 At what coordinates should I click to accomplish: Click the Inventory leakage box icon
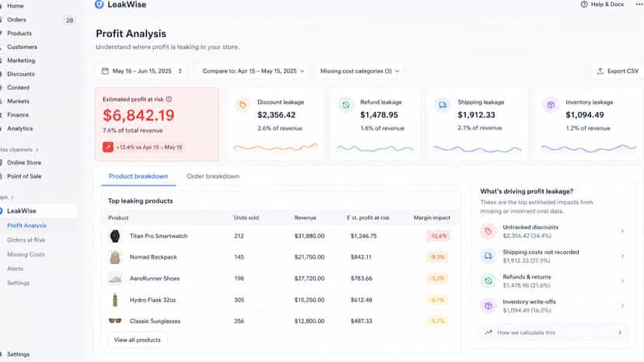[551, 106]
